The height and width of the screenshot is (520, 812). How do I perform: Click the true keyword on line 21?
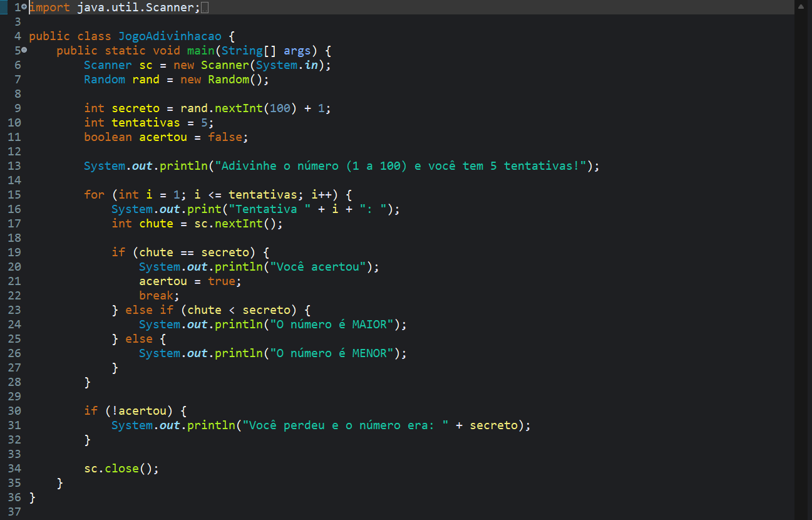tap(222, 281)
